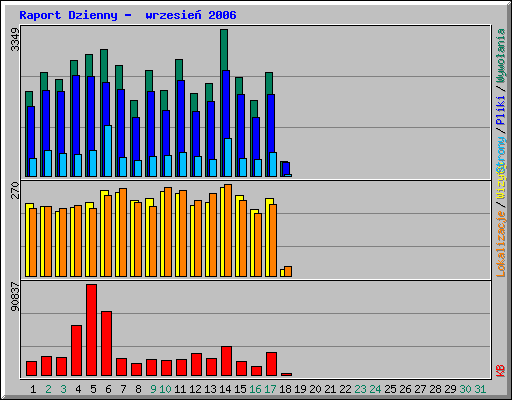The height and width of the screenshot is (400, 512).
Task: Click day number 10 on the axis
Action: pyautogui.click(x=165, y=389)
